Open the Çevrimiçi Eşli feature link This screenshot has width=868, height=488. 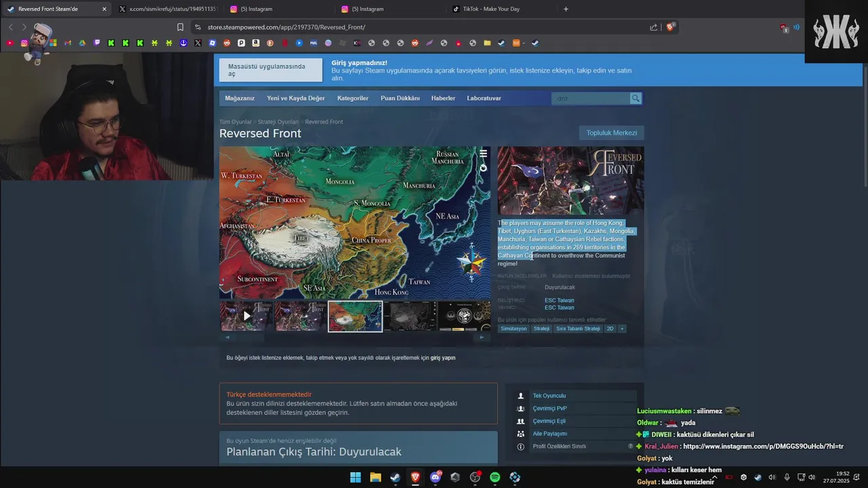click(x=549, y=421)
